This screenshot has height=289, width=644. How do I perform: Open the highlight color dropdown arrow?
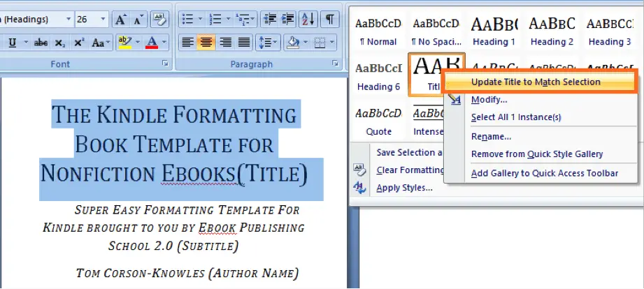[x=137, y=43]
